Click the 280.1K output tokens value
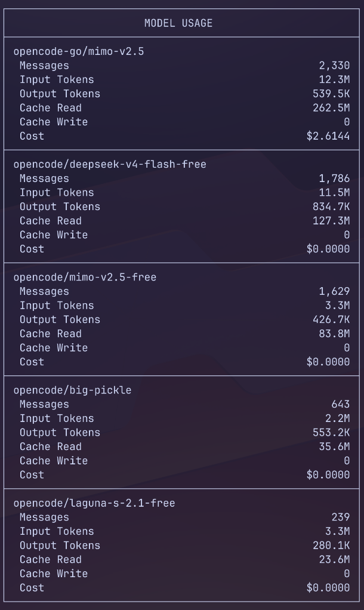Viewport: 364px width, 610px height. [331, 546]
